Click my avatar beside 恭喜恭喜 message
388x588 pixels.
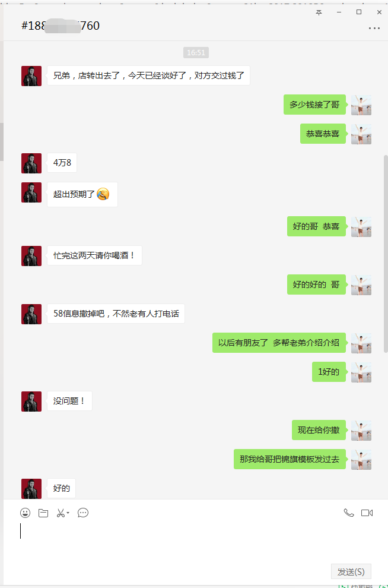361,134
